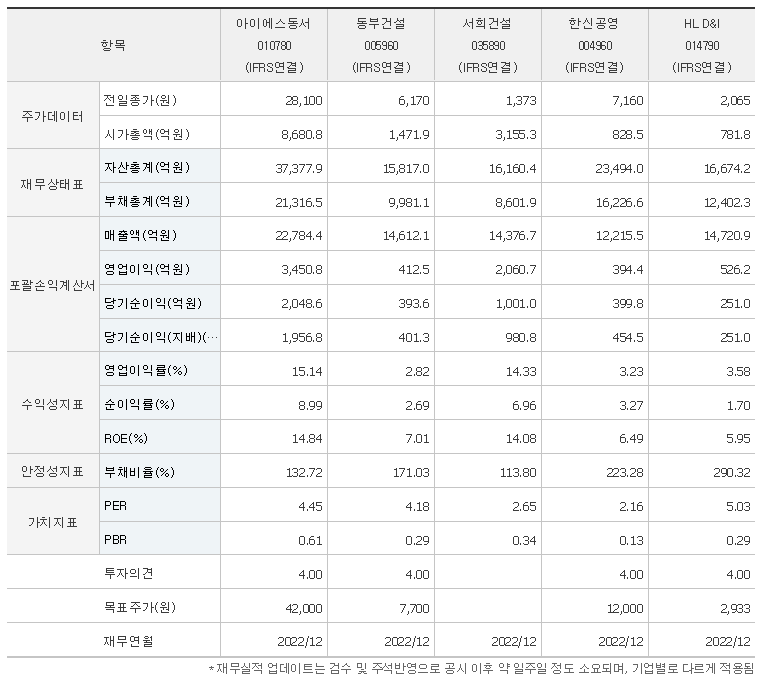Click the closing price value 6,170
This screenshot has width=766, height=677.
click(x=413, y=101)
